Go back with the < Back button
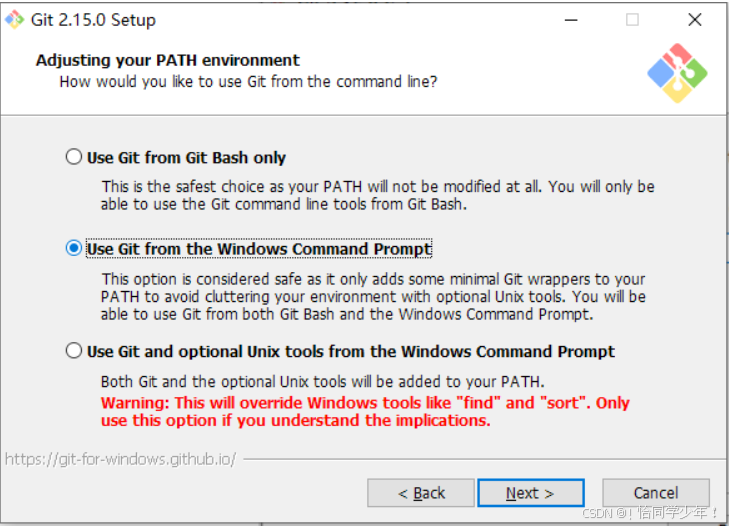The height and width of the screenshot is (526, 729). coord(421,493)
